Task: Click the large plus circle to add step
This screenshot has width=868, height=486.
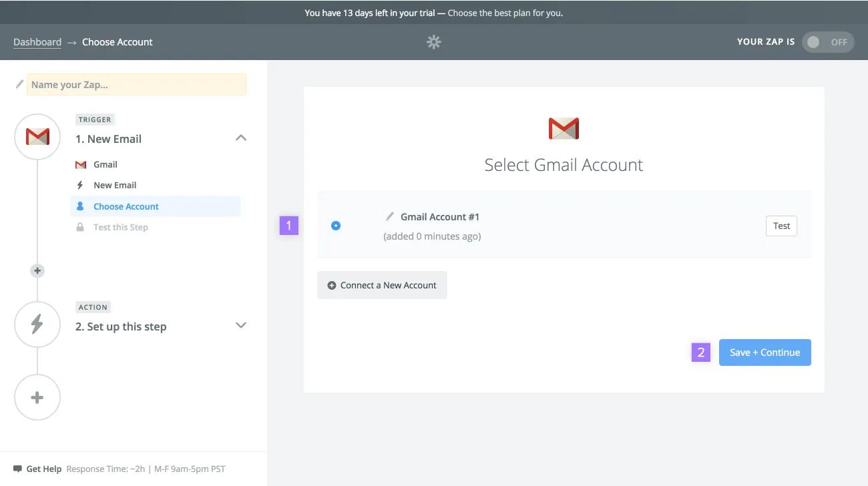Action: pos(37,397)
